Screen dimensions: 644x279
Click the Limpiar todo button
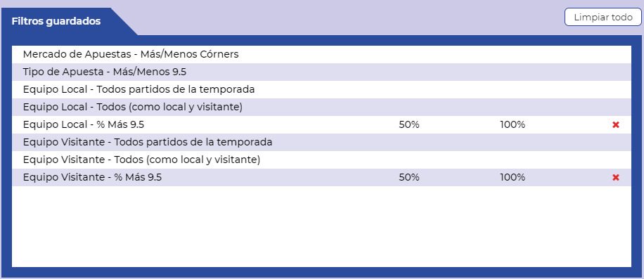tap(603, 18)
